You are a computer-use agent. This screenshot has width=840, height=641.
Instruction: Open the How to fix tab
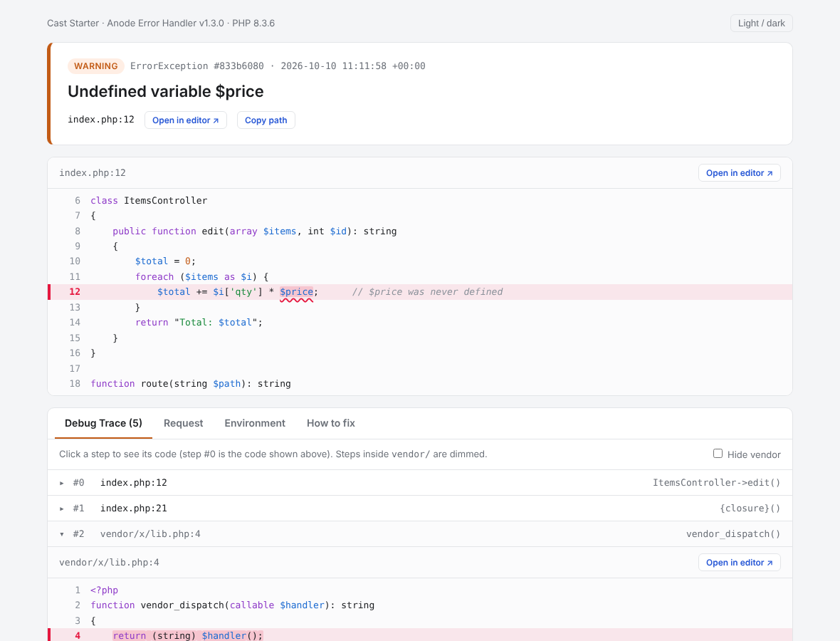[331, 423]
